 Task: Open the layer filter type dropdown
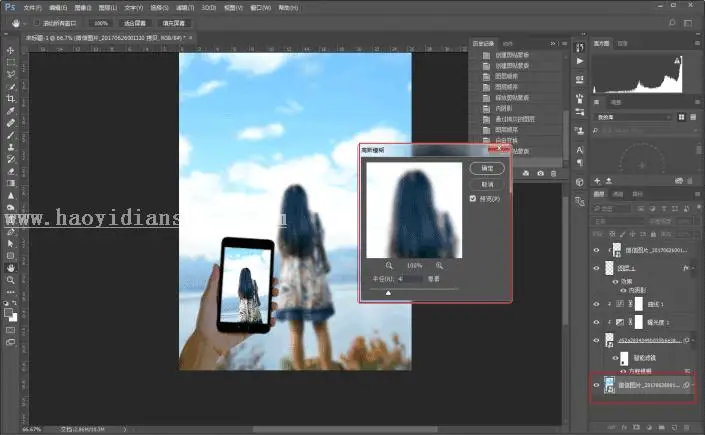611,208
